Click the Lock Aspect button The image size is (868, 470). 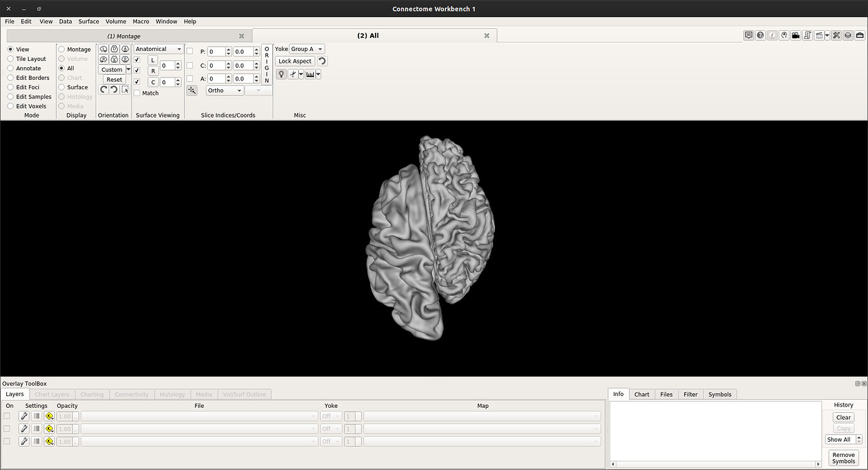(x=295, y=61)
